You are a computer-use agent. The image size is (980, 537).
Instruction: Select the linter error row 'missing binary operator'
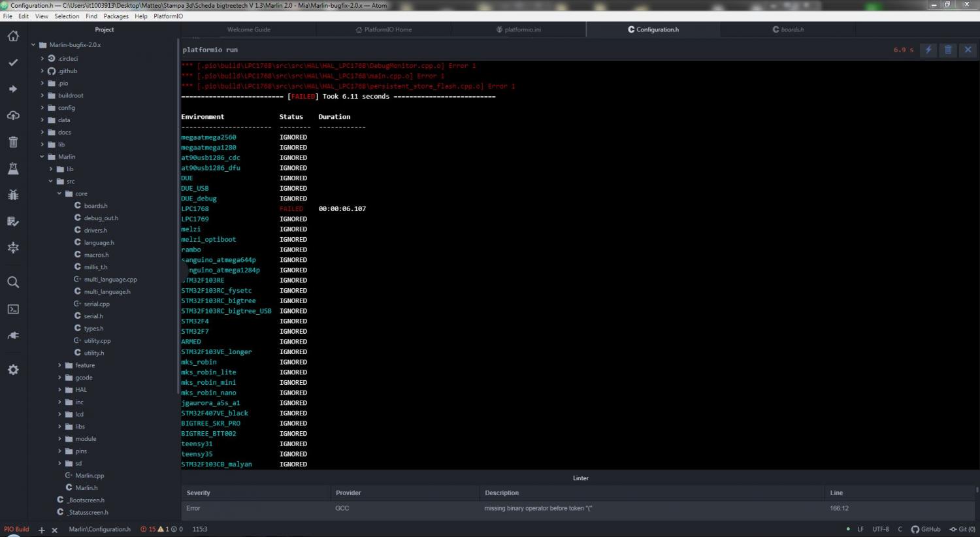[x=578, y=508]
